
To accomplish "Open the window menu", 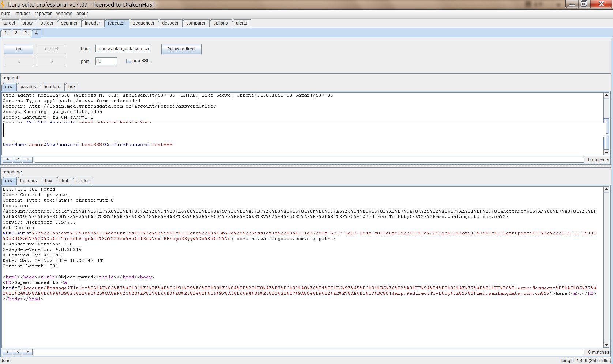I will 64,14.
